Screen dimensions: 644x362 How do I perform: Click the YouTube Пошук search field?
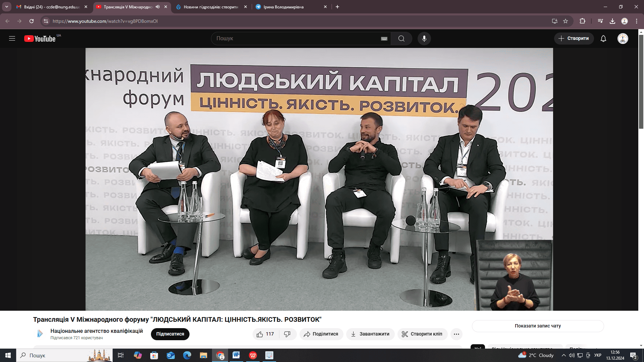(x=295, y=39)
